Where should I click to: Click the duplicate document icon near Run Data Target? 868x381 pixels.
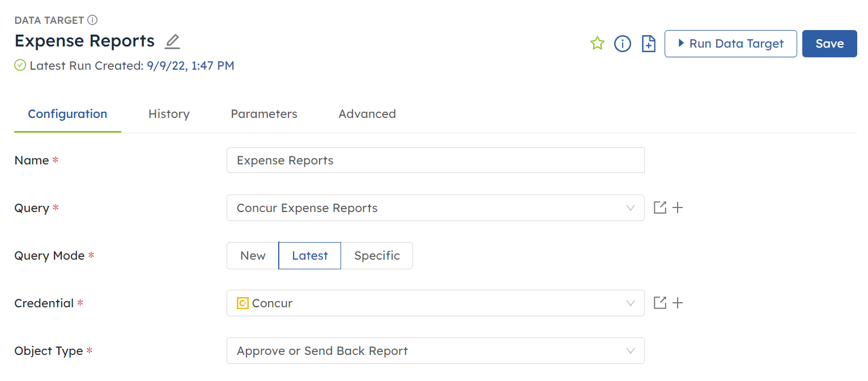coord(648,43)
